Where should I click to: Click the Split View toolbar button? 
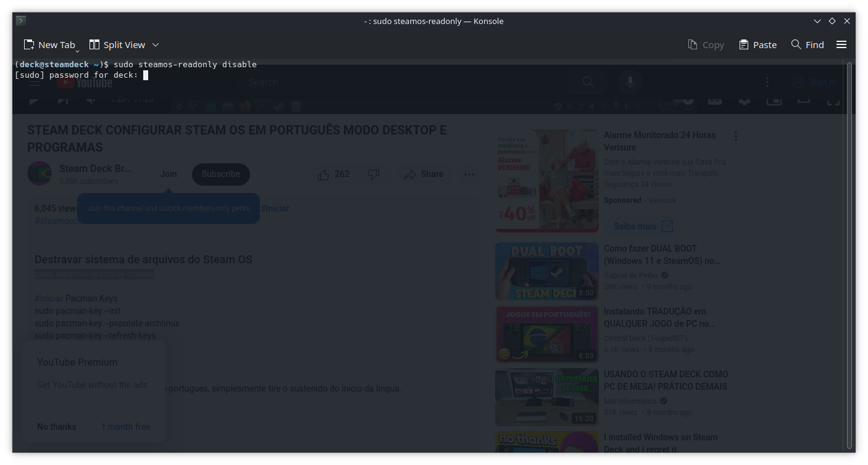click(117, 44)
